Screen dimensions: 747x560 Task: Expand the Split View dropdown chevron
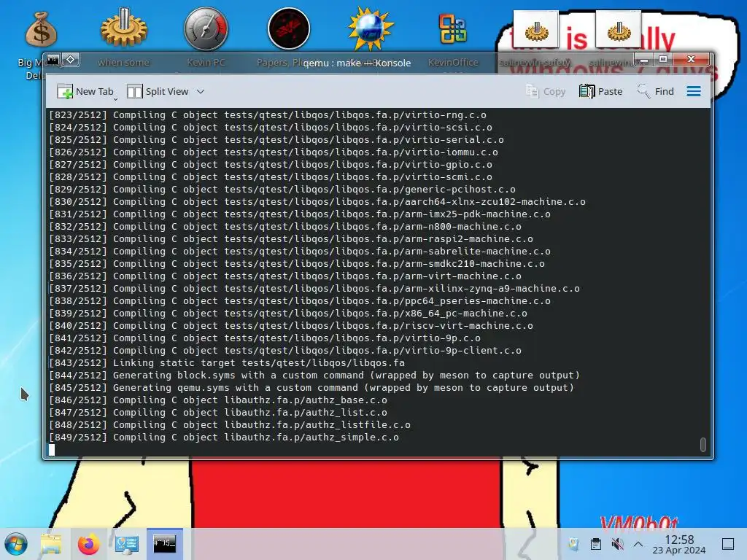pyautogui.click(x=201, y=91)
